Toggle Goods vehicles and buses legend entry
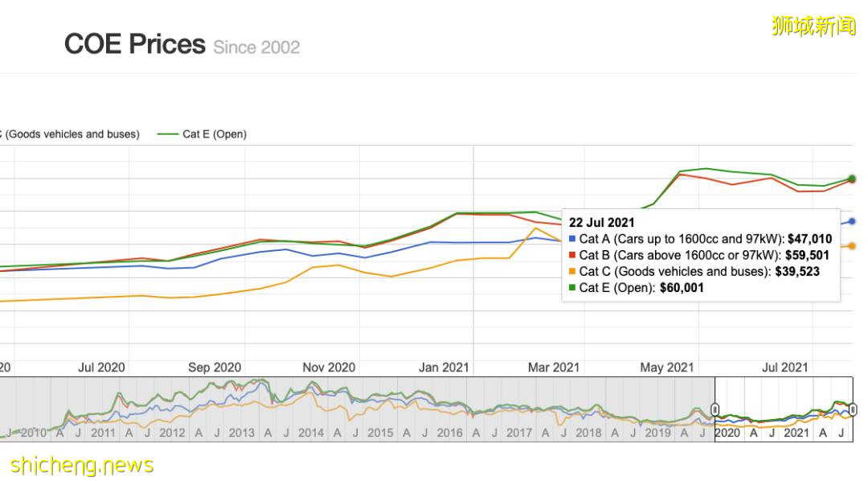The image size is (868, 481). pyautogui.click(x=71, y=134)
